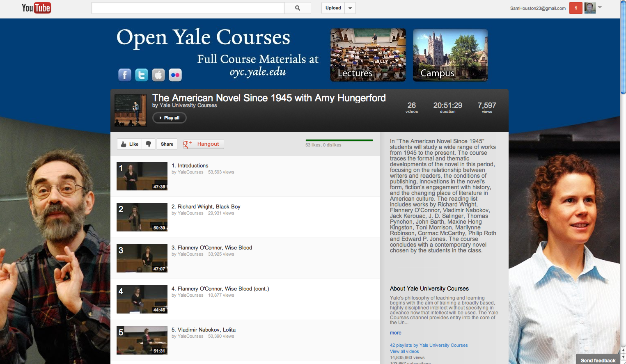Screen dimensions: 626x364
Task: Click the Share button
Action: (x=167, y=144)
